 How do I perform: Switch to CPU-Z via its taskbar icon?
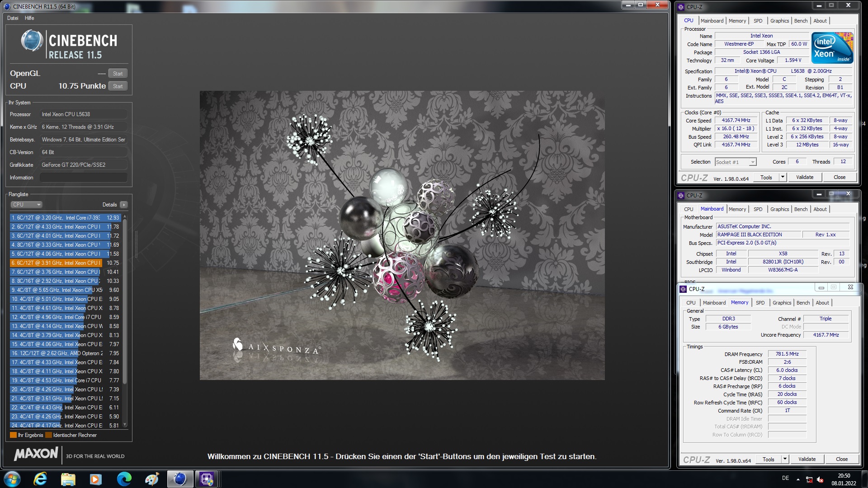pyautogui.click(x=207, y=479)
